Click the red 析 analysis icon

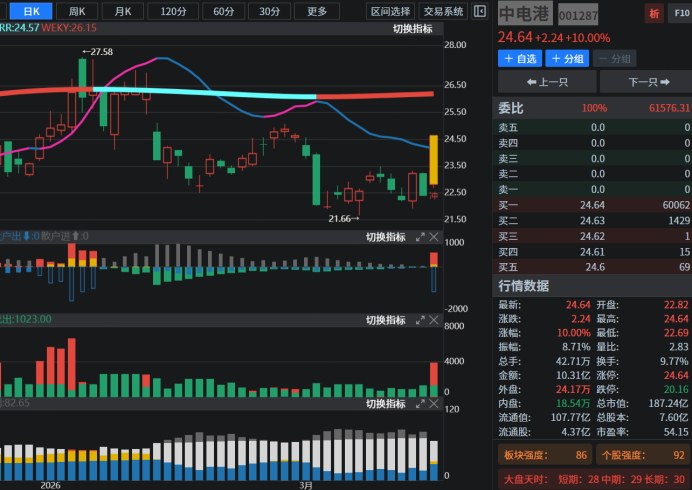pos(653,14)
